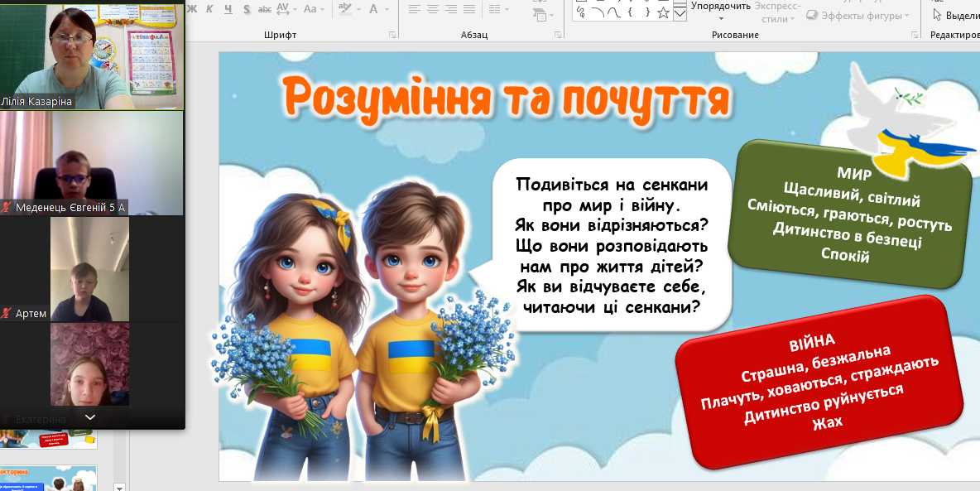This screenshot has width=980, height=491.
Task: Click the align text right icon
Action: point(452,9)
